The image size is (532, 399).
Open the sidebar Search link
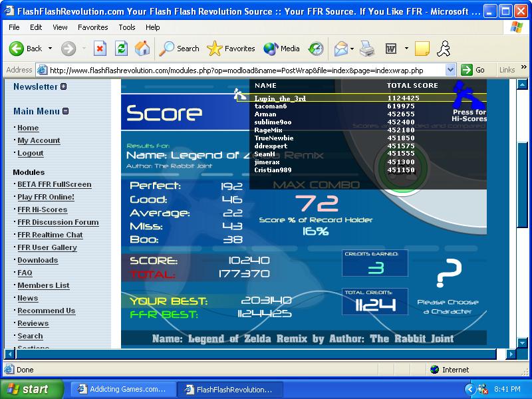coord(30,336)
